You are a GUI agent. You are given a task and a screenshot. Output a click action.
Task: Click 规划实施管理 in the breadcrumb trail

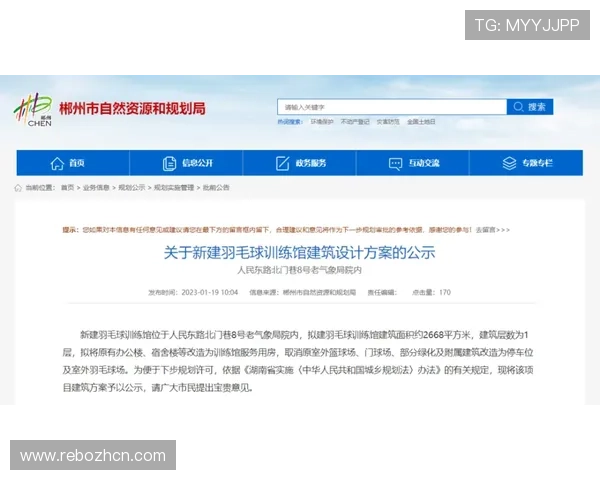point(174,188)
